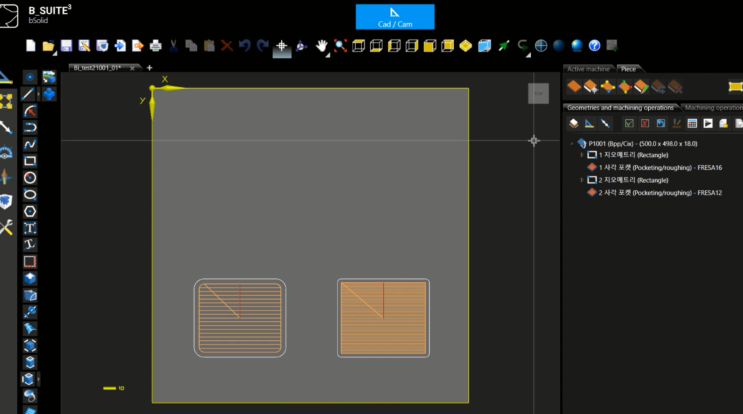
Task: Click the wrench and screwdriver tools icon
Action: click(x=6, y=227)
